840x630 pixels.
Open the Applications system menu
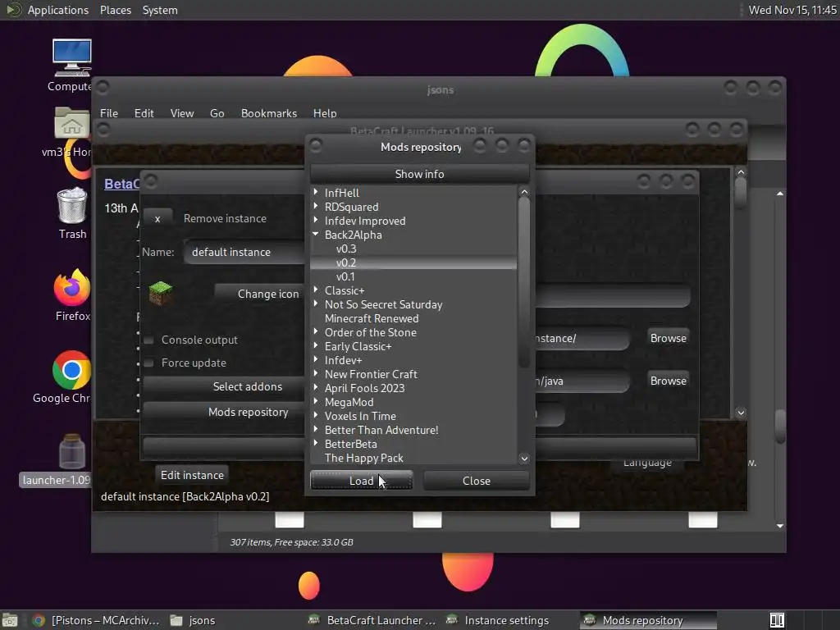point(58,10)
